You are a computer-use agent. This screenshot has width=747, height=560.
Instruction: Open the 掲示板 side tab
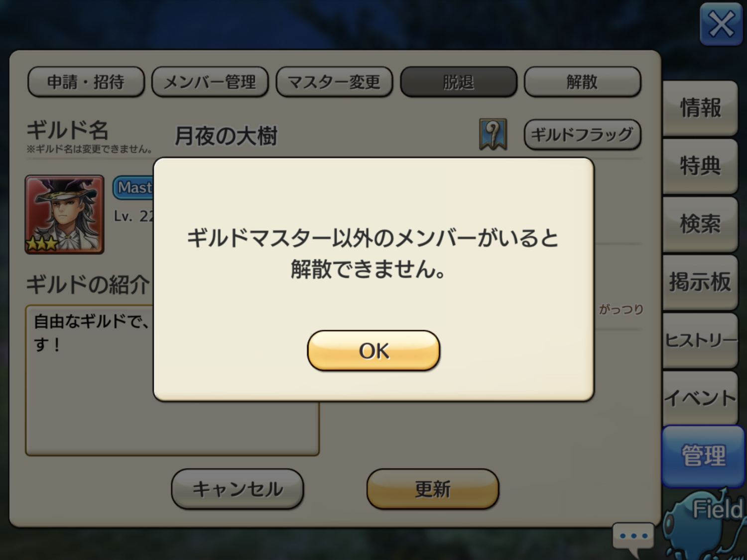coord(700,282)
